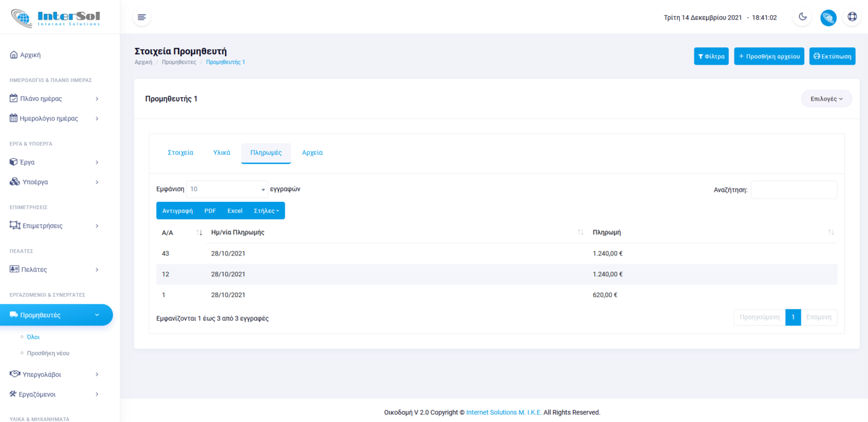Open the Στήλες columns dropdown
The width and height of the screenshot is (868, 422).
tap(266, 211)
